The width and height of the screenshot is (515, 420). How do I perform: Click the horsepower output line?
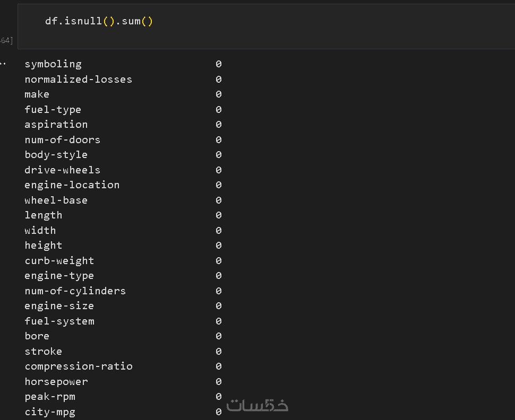pos(56,382)
